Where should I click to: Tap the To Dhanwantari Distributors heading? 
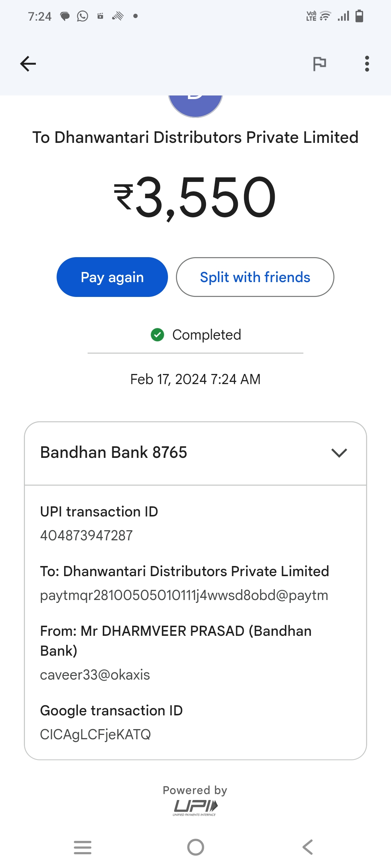[x=195, y=137]
